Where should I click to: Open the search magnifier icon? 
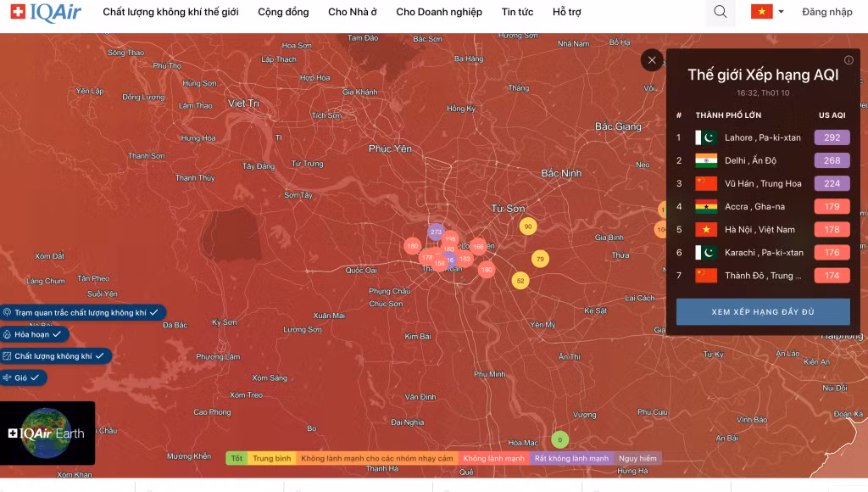[x=721, y=12]
